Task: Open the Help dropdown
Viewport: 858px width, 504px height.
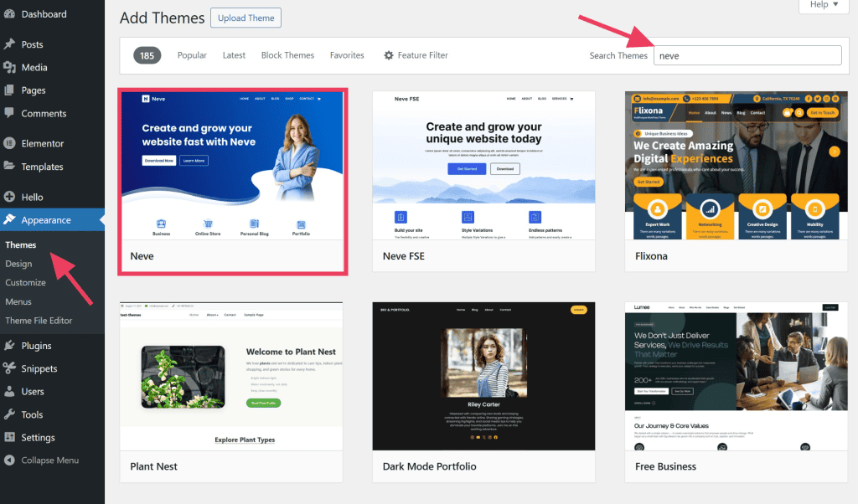Action: click(823, 5)
